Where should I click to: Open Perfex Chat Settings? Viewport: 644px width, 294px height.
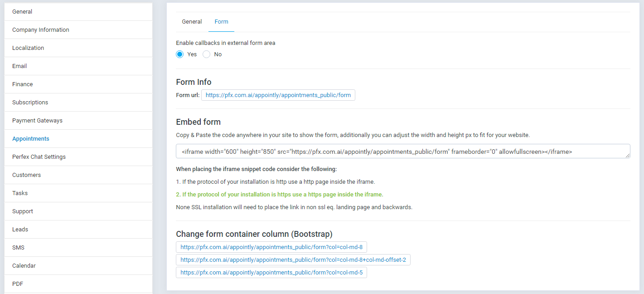(x=39, y=157)
